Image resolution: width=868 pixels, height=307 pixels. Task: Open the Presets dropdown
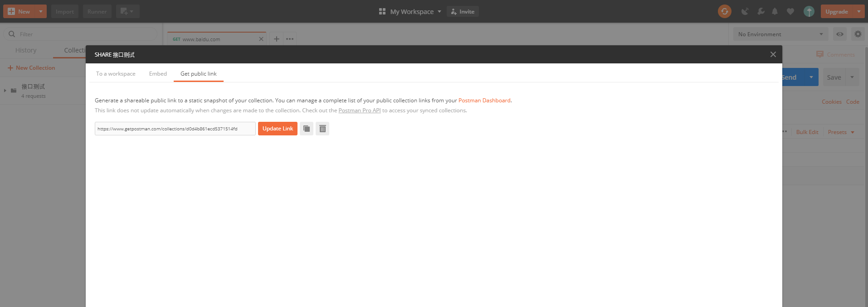[x=841, y=132]
